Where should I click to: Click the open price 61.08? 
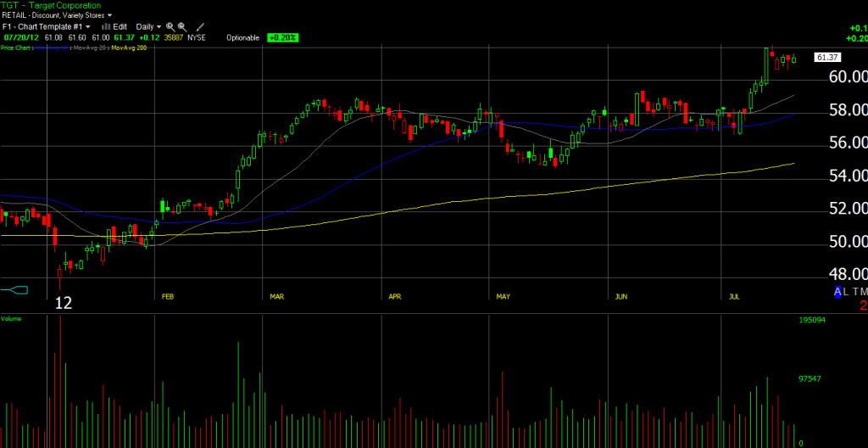[53, 37]
